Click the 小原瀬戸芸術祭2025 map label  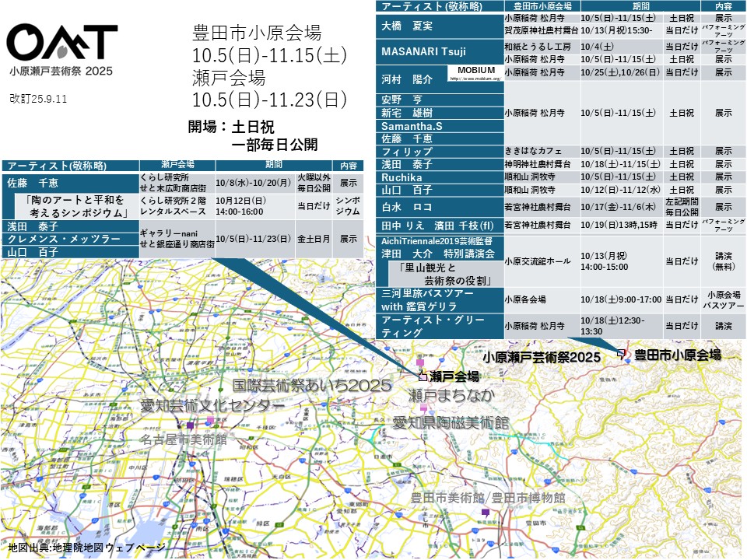(542, 358)
